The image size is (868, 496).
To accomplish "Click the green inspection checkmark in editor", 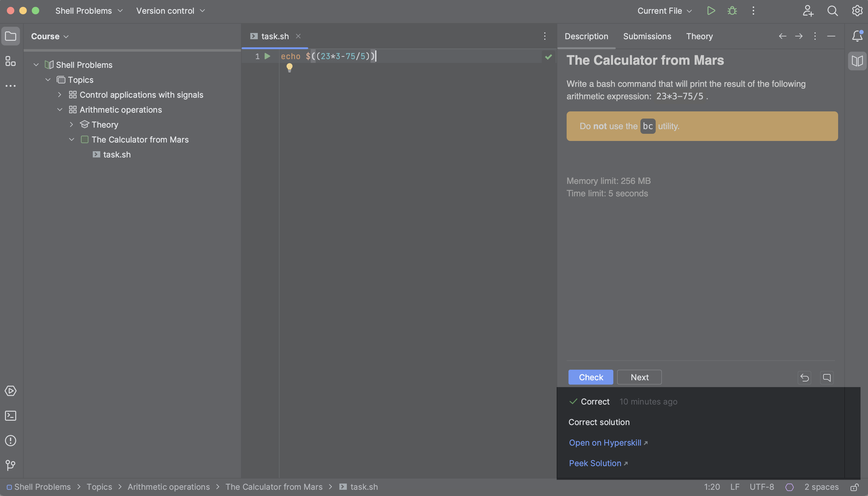I will pos(548,57).
